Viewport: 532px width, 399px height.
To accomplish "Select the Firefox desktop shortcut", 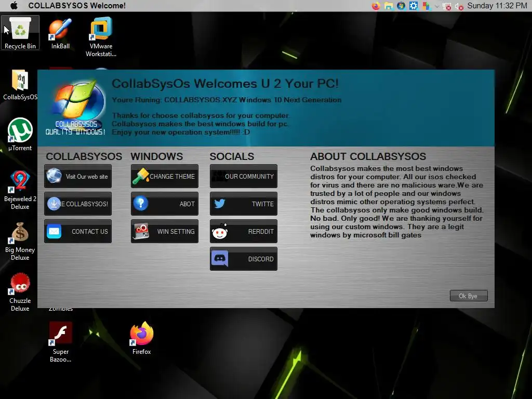I will [141, 338].
